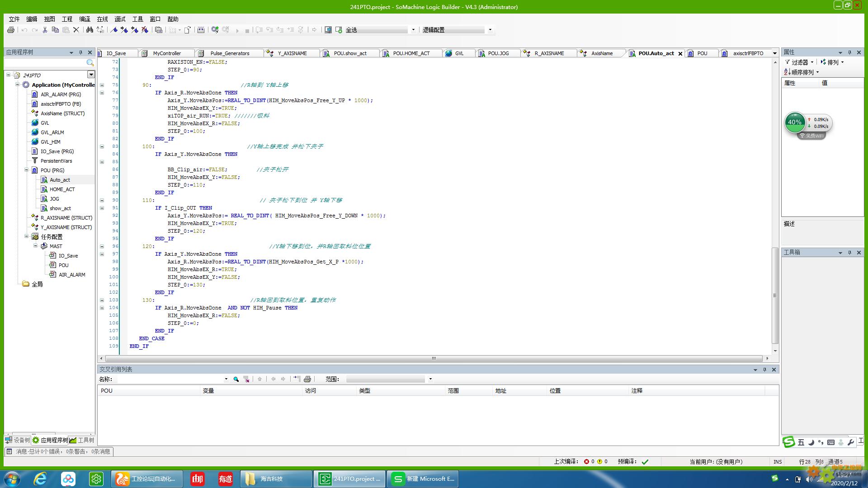
Task: Select AIR_ALARM (PRG) in the tree
Action: tap(61, 94)
